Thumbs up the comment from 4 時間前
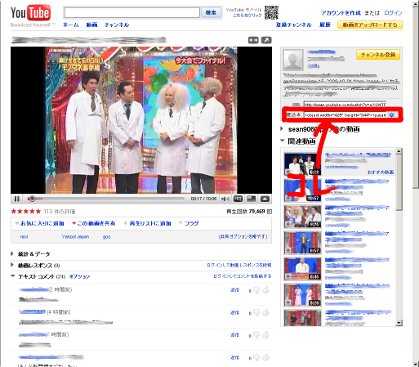 (x=266, y=312)
